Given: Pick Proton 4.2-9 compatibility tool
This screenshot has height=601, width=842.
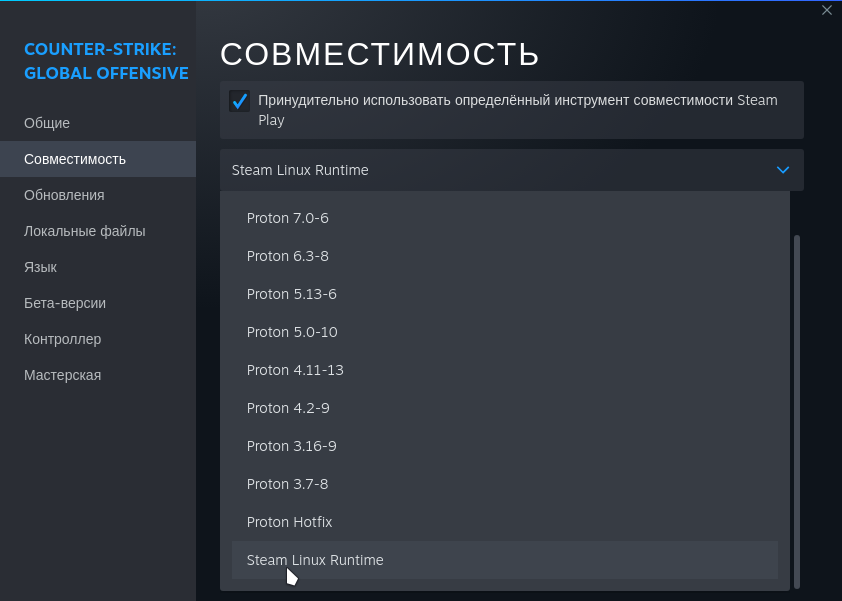Looking at the screenshot, I should point(505,408).
